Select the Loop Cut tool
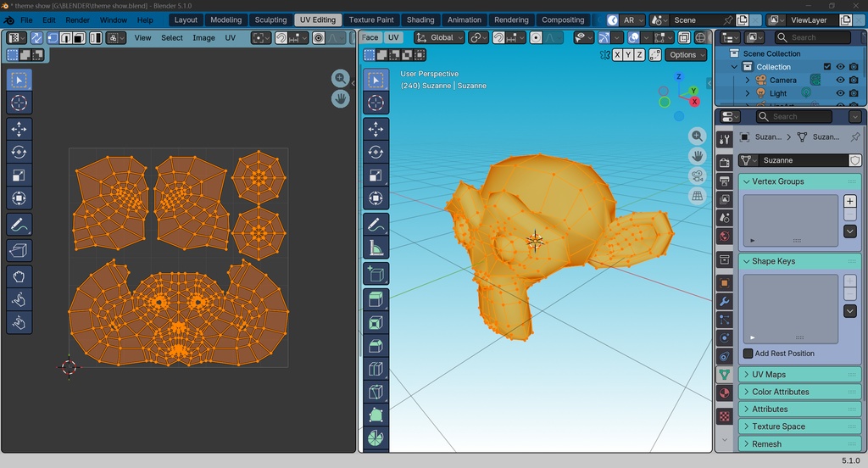The image size is (868, 468). [376, 370]
